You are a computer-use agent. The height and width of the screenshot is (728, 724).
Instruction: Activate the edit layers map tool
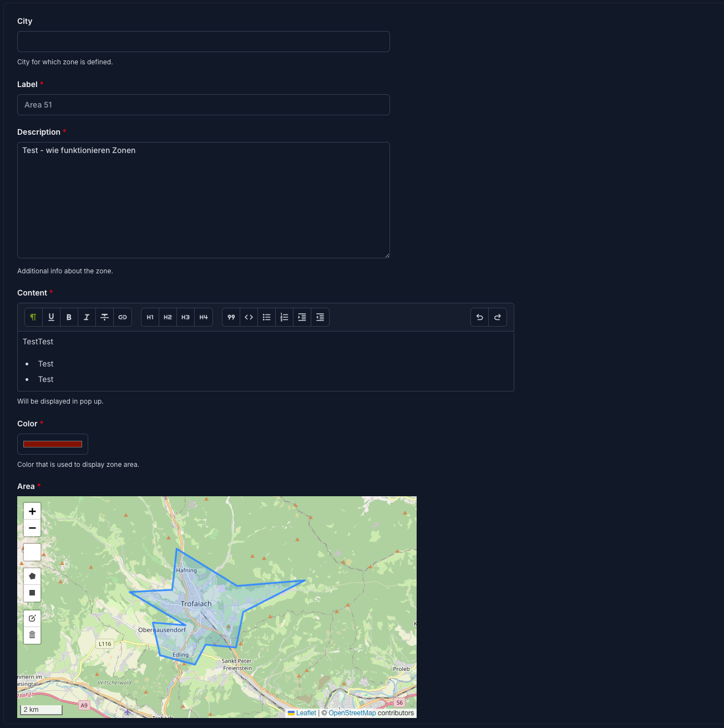pyautogui.click(x=32, y=618)
